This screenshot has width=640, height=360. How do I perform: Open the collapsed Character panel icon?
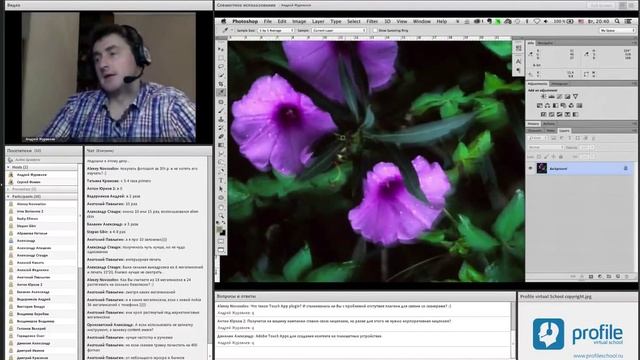(518, 61)
